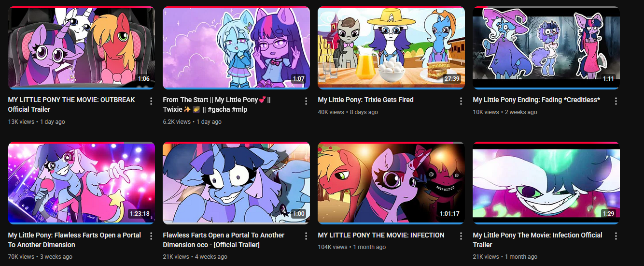Open more options for Trixie Gets Fired
The width and height of the screenshot is (644, 266).
tap(461, 101)
